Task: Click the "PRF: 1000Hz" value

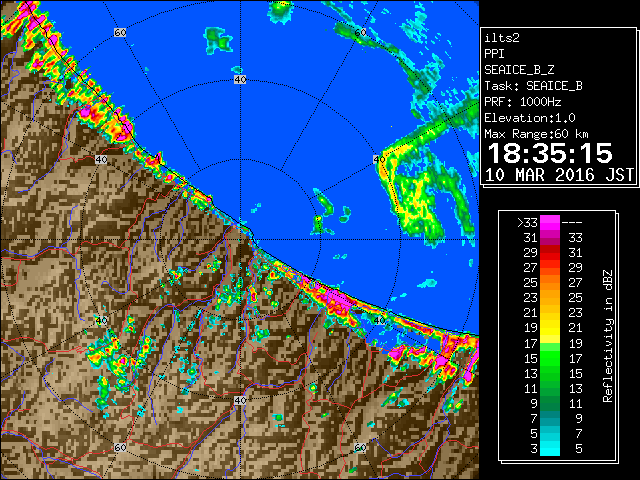Action: (x=523, y=102)
